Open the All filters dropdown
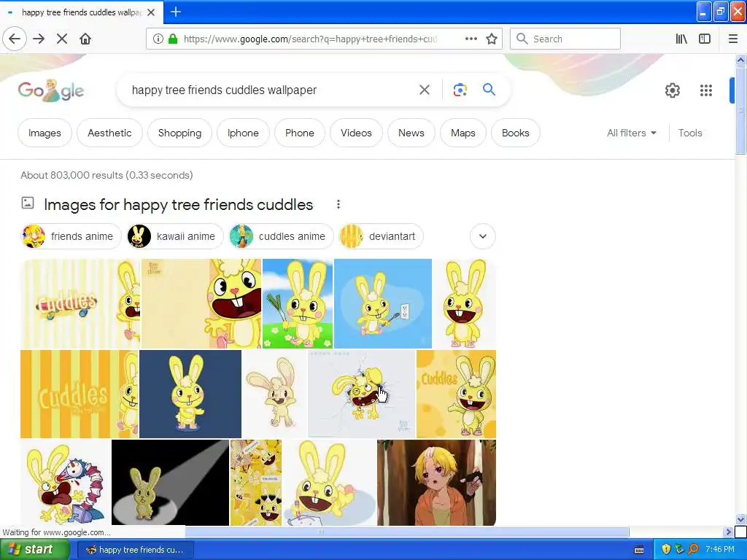 point(631,133)
